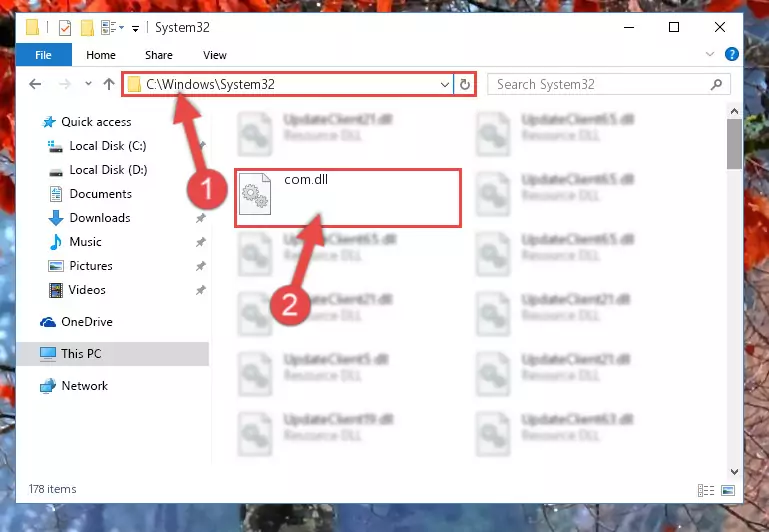Open Local Disk (C:) in sidebar
Viewport: 769px width, 532px height.
coord(108,146)
